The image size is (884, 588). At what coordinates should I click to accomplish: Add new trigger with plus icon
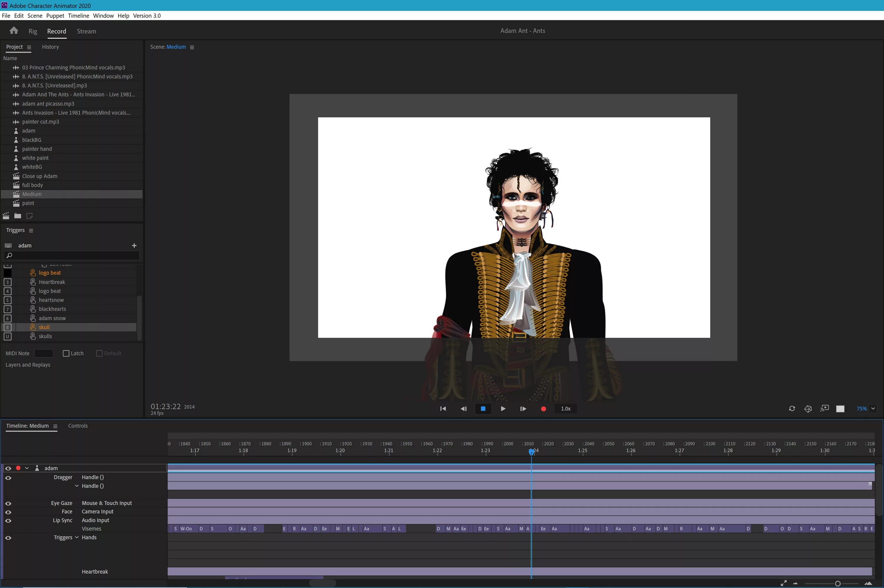[134, 245]
